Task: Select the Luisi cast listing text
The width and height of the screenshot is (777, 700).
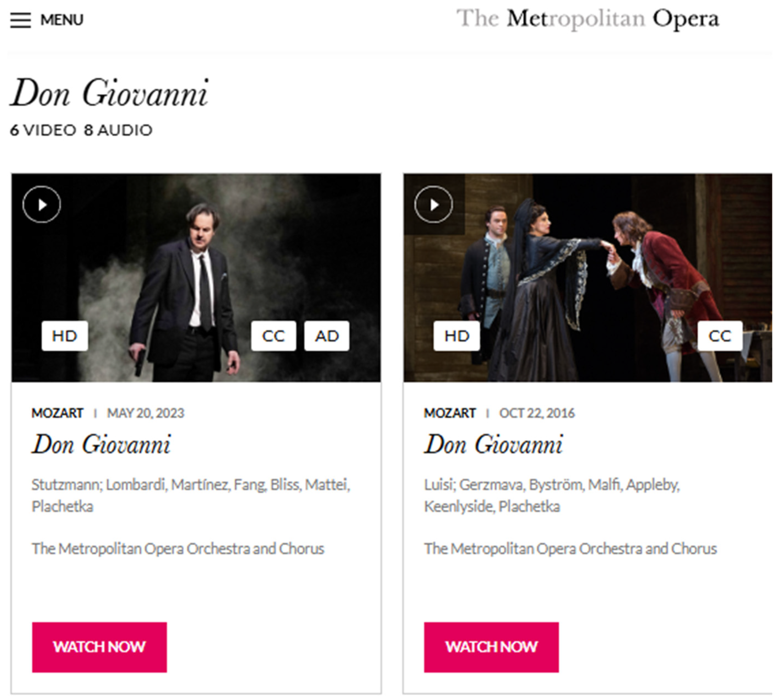Action: tap(552, 495)
